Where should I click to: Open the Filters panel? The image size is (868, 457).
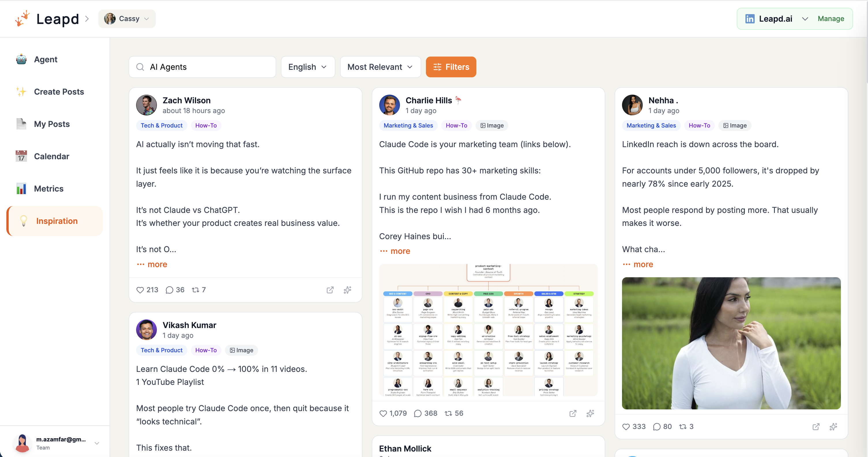451,67
